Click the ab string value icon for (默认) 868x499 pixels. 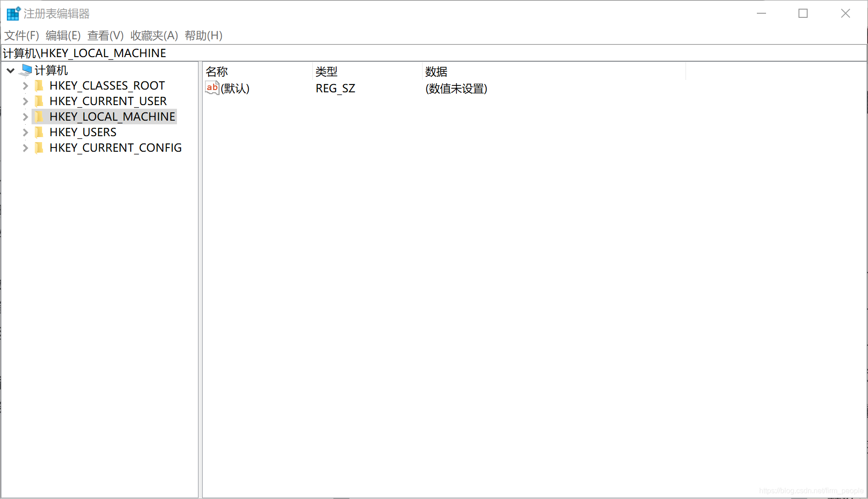click(x=212, y=88)
